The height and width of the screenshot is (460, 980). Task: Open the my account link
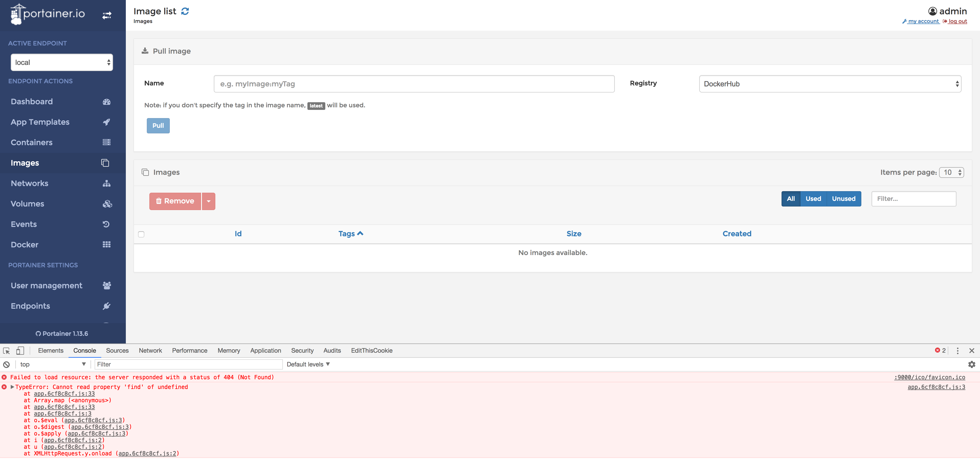point(921,21)
